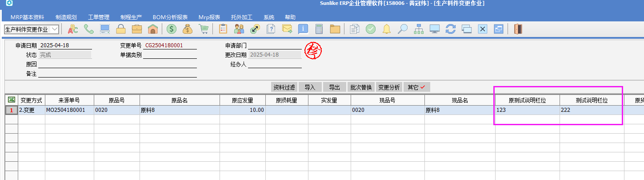
Task: Click the green checkmark approve icon
Action: [x=371, y=29]
